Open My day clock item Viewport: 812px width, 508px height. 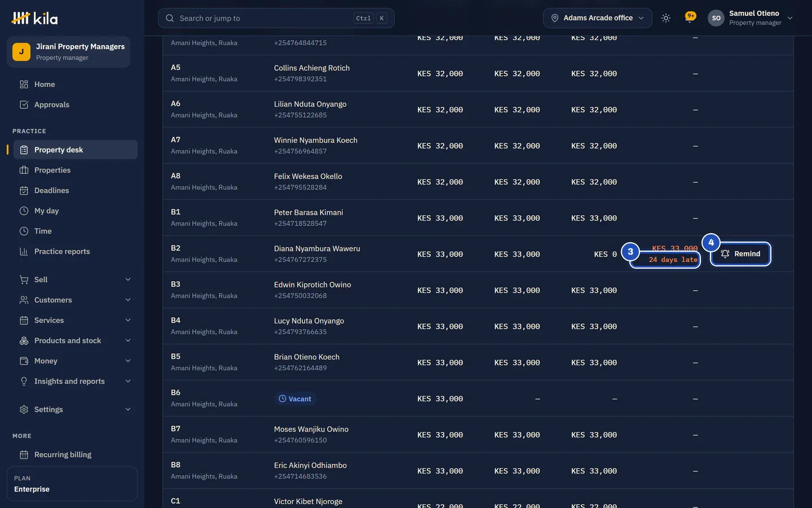click(x=76, y=211)
